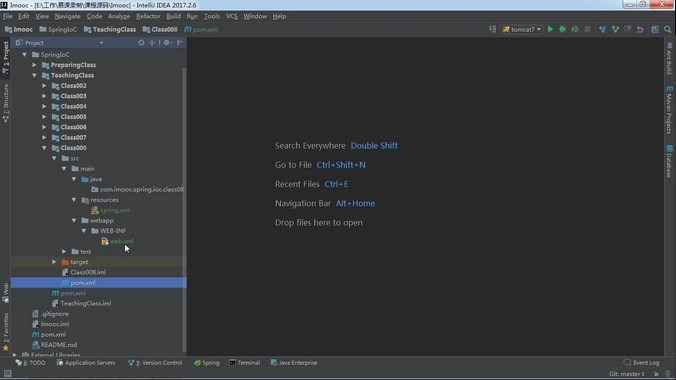Open Project Structure icon in toolbar
Image resolution: width=676 pixels, height=380 pixels.
click(655, 29)
